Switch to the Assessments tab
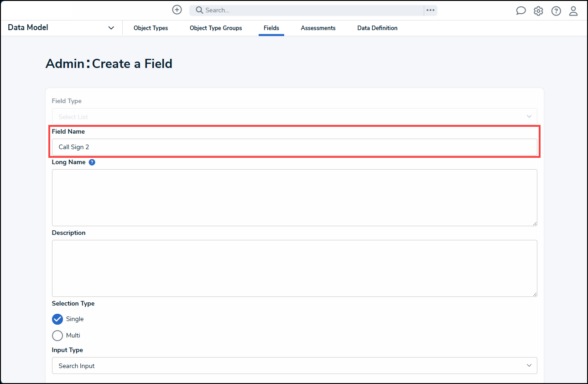The height and width of the screenshot is (384, 588). tap(318, 28)
